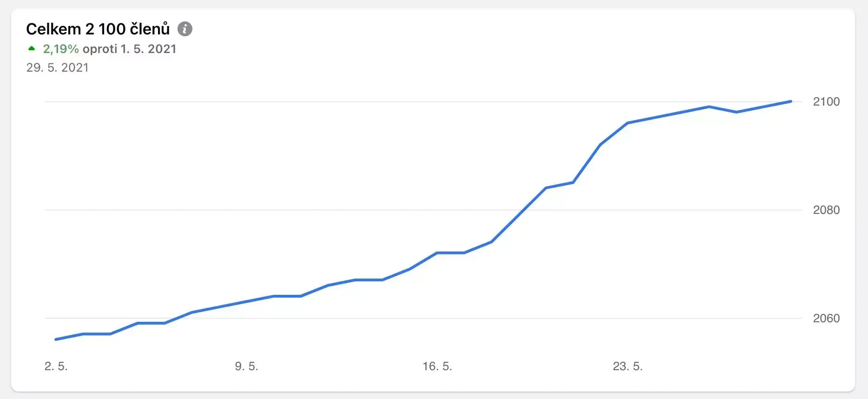Click the "16. 5." x-axis date label

point(437,366)
